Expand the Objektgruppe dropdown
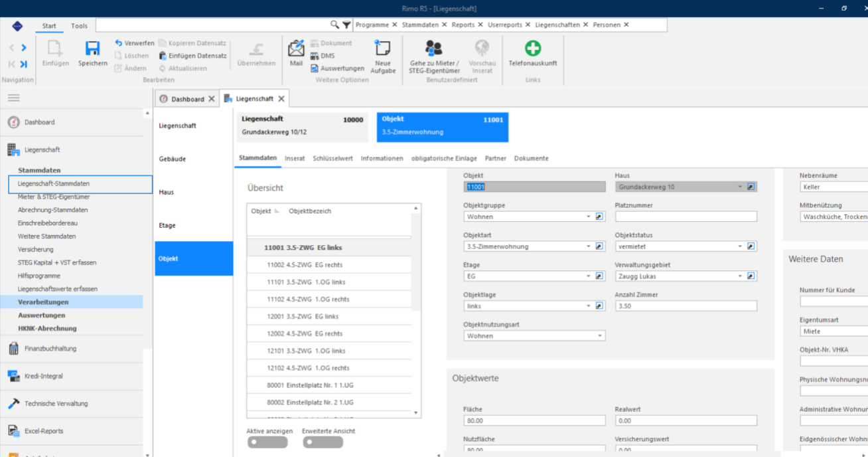 tap(588, 217)
